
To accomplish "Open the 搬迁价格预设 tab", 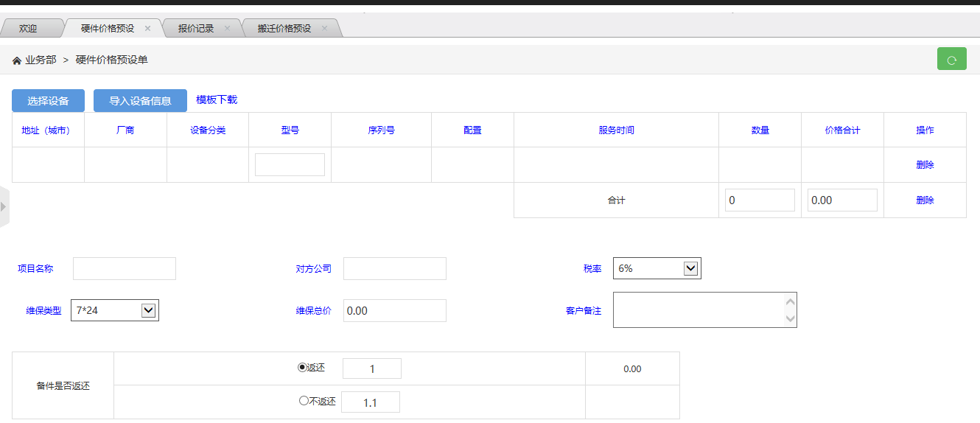I will pyautogui.click(x=284, y=29).
